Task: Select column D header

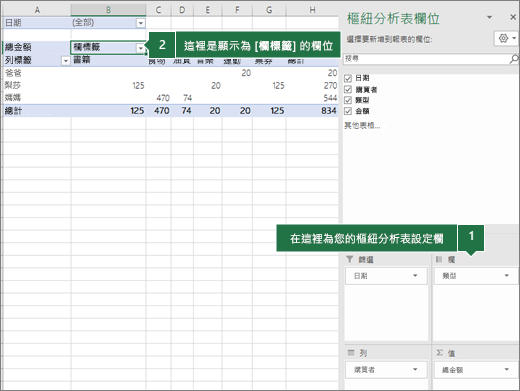Action: pyautogui.click(x=182, y=10)
